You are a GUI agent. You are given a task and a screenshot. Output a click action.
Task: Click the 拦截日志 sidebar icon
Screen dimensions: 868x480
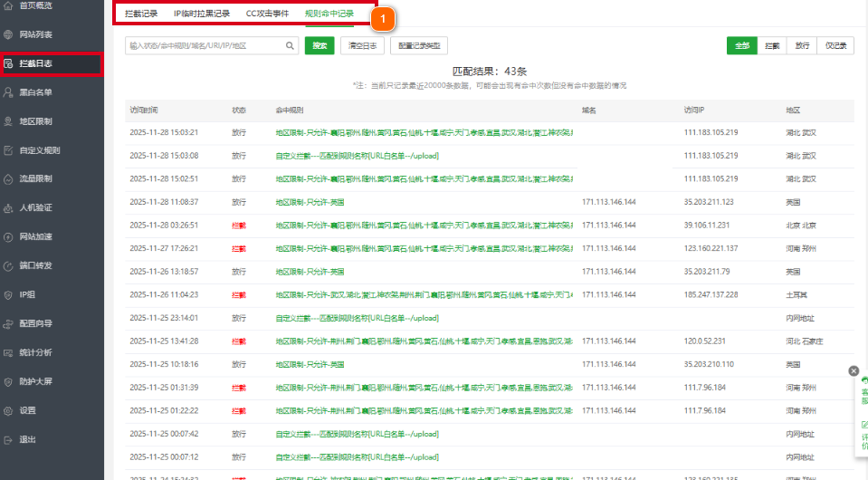[x=8, y=63]
